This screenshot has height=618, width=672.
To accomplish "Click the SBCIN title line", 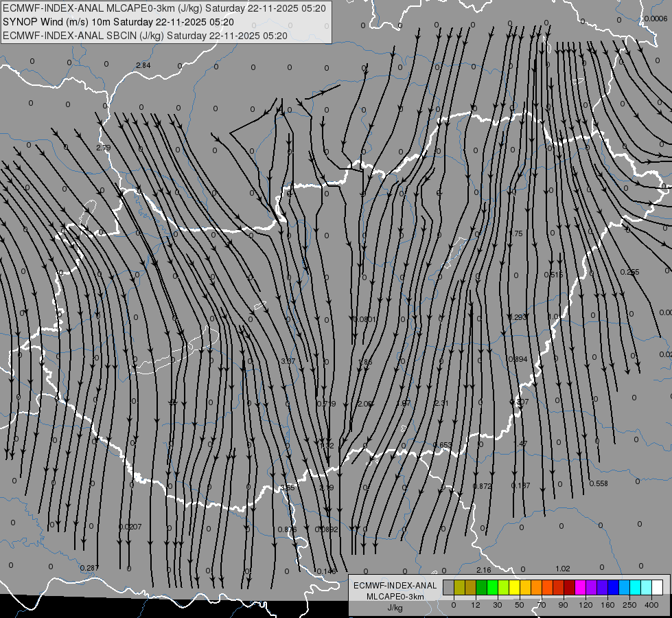I will click(x=145, y=36).
